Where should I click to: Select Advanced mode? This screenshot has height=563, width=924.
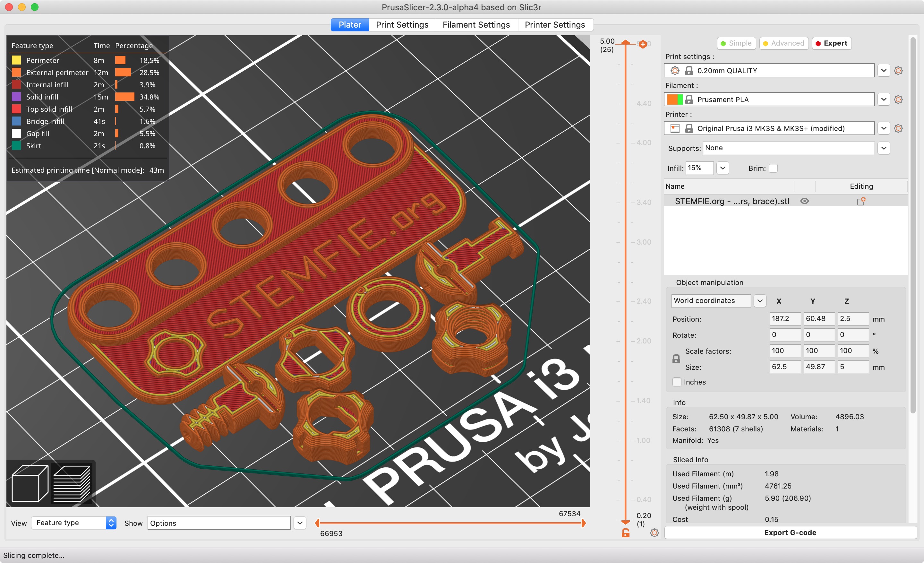tap(784, 43)
